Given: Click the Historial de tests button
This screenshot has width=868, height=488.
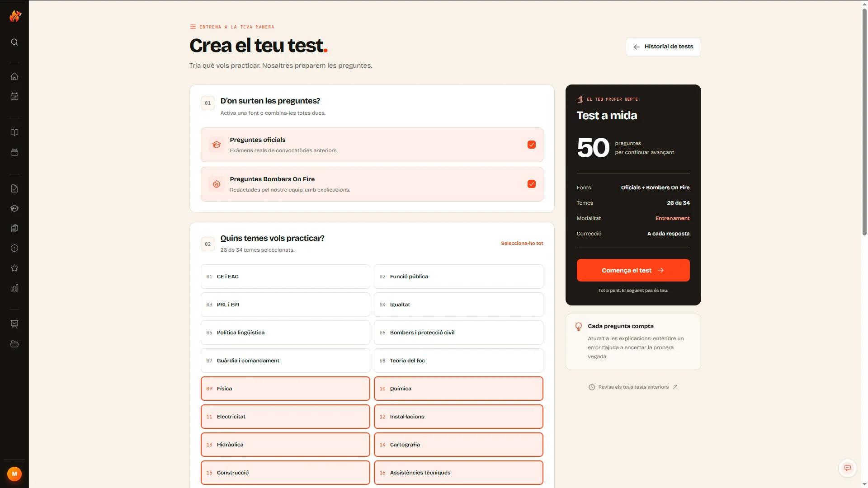Looking at the screenshot, I should (x=663, y=47).
